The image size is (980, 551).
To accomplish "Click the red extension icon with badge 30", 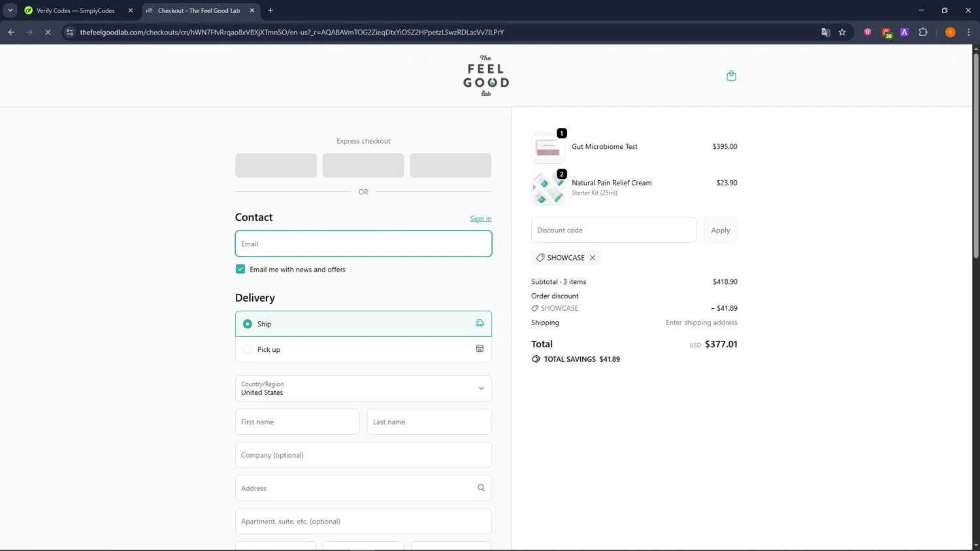I will (887, 33).
